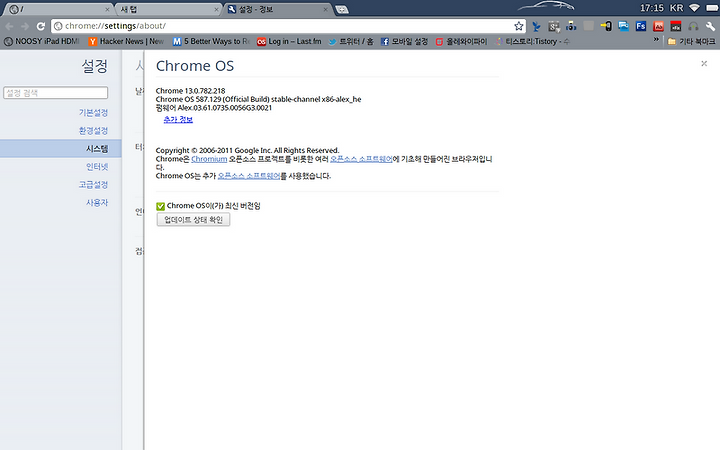This screenshot has height=450, width=720.
Task: Open the send-to-phone extension
Action: pyautogui.click(x=606, y=26)
